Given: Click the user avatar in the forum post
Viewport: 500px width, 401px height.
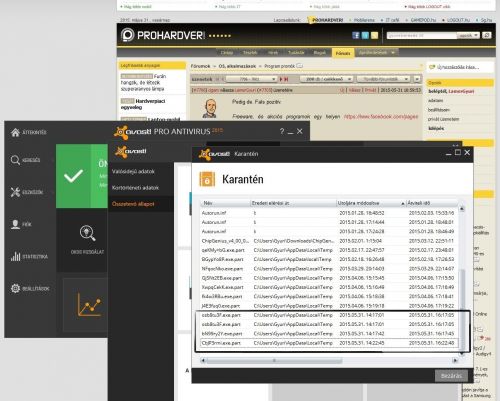Looking at the screenshot, I should click(x=210, y=108).
